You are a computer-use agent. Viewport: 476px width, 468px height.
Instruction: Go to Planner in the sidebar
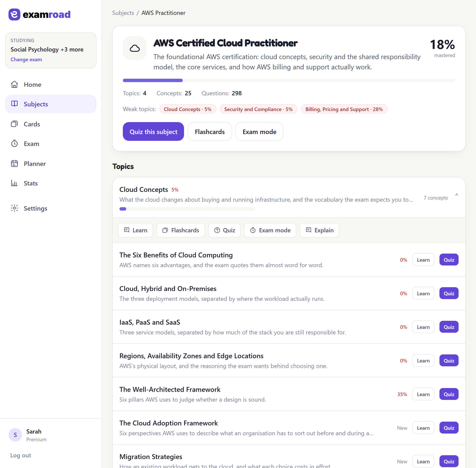[51, 163]
